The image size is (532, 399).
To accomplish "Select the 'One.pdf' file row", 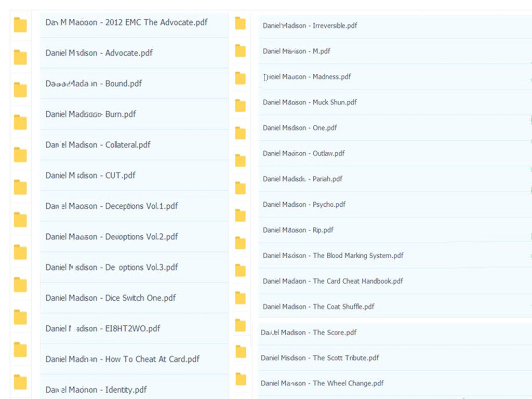I will 395,128.
